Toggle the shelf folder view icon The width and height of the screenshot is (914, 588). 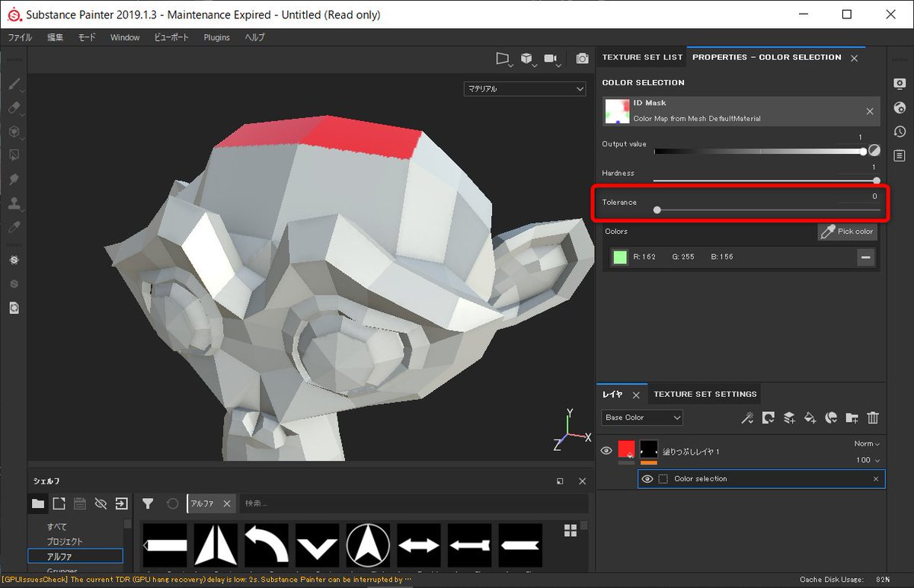(x=37, y=503)
